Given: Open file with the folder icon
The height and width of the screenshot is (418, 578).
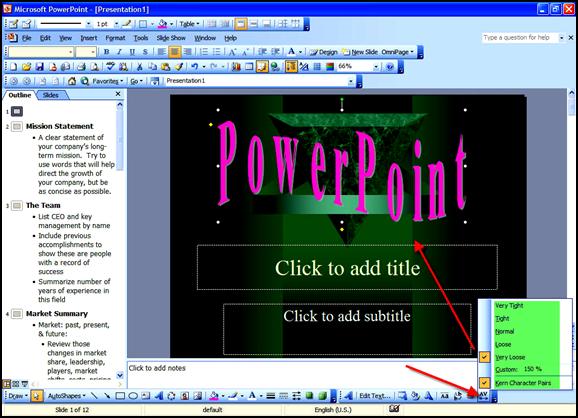Looking at the screenshot, I should pos(26,67).
